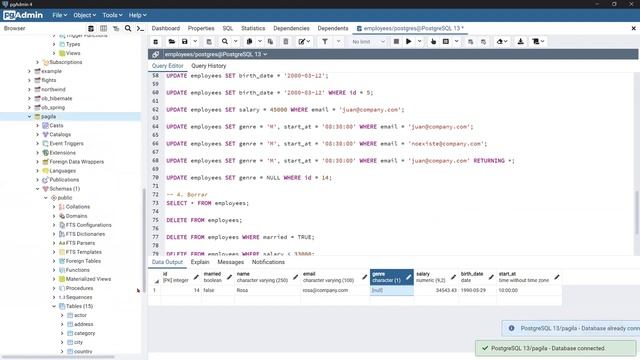Expand the Functions tree node
This screenshot has width=640, height=360.
[x=54, y=270]
